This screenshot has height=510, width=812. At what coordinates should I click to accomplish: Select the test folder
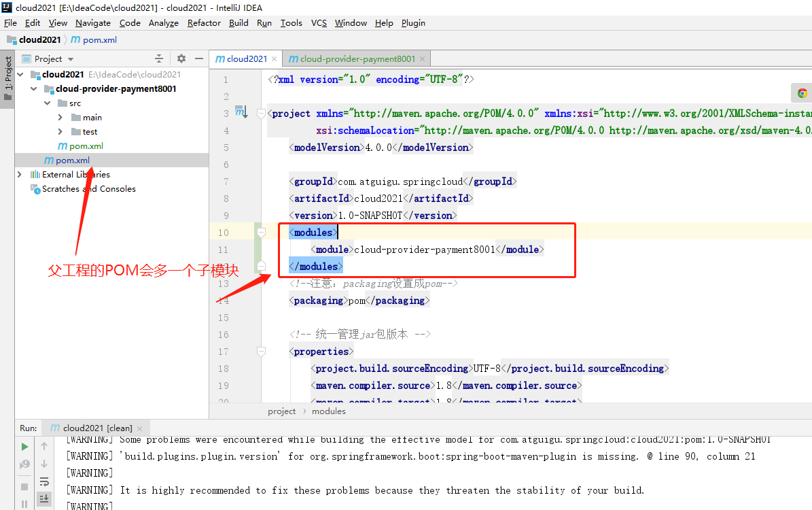(x=84, y=132)
